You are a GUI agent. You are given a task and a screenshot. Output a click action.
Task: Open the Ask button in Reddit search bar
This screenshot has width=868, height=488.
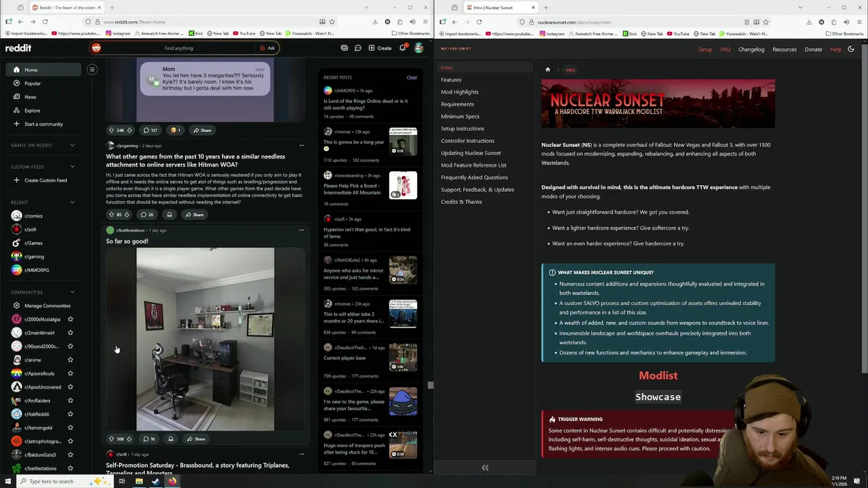coord(267,48)
